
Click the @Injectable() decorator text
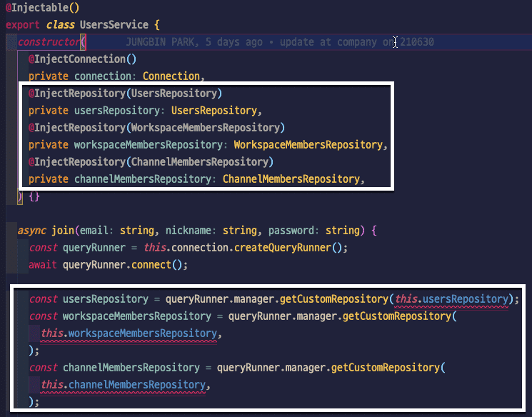[42, 7]
